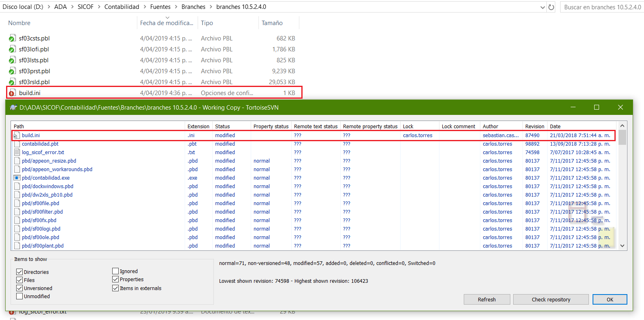The height and width of the screenshot is (320, 644).
Task: Click the sf03rsld.pbl file icon
Action: point(12,82)
